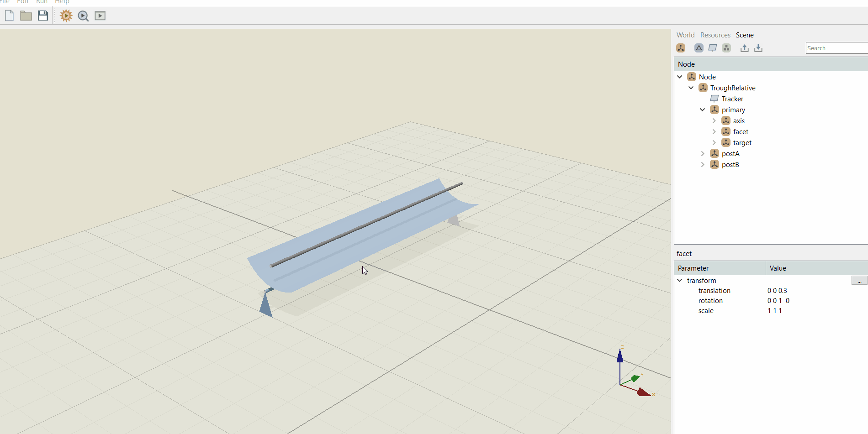
Task: Insert tracker icon in Scene toolbar
Action: [x=713, y=48]
